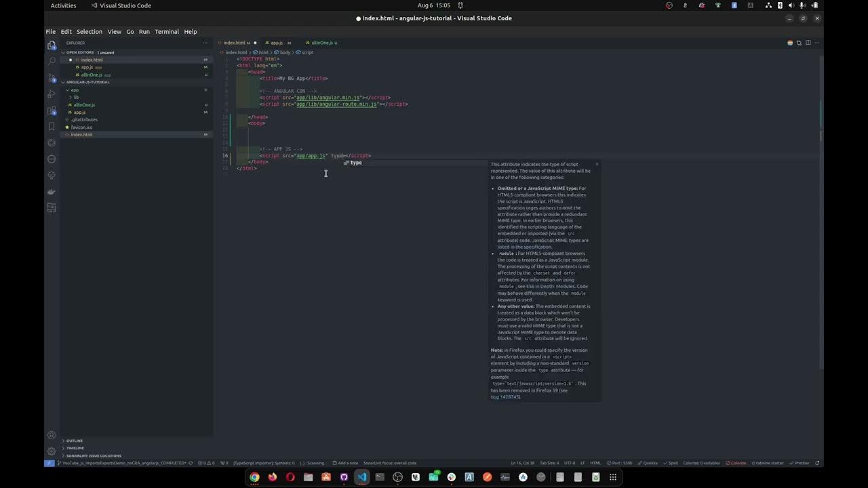Change the UTF-8 encoding in status bar
This screenshot has height=488, width=868.
570,463
